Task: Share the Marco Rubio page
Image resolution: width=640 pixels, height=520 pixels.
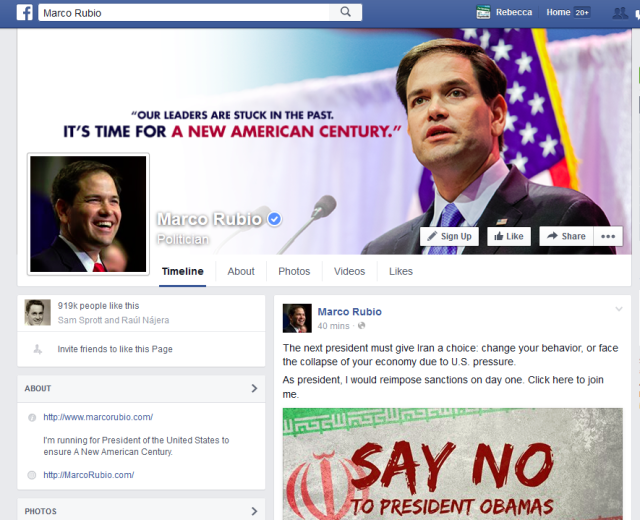Action: pos(566,236)
